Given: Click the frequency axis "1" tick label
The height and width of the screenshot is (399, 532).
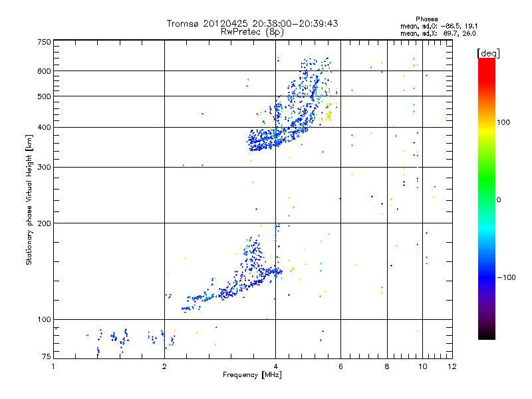Looking at the screenshot, I should tap(53, 366).
